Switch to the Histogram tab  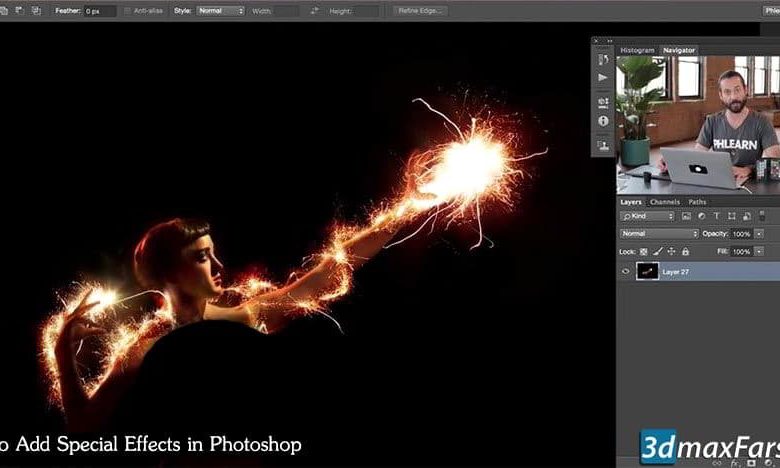click(637, 50)
